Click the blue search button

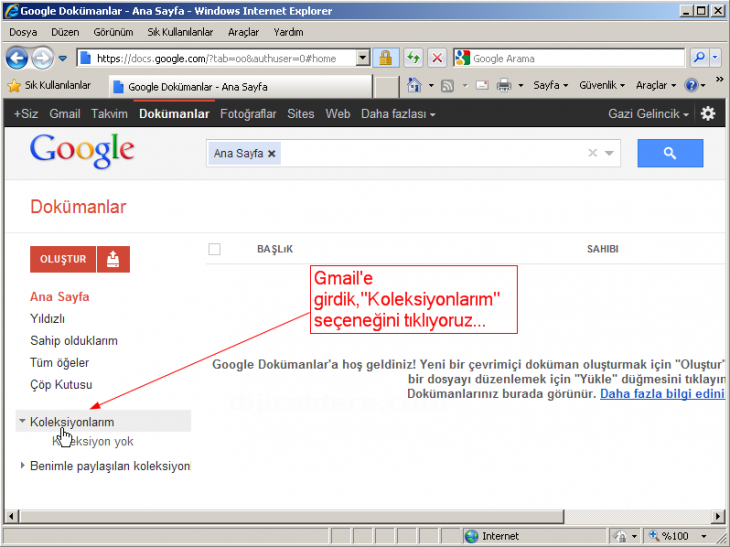tap(670, 153)
